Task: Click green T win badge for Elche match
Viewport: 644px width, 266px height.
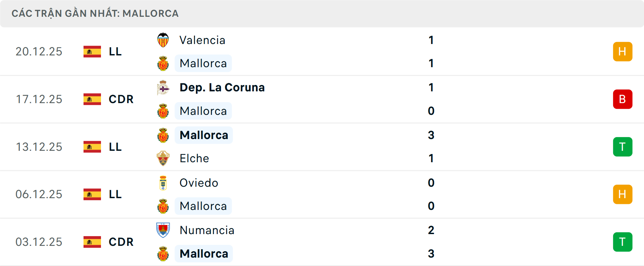Action: [623, 147]
